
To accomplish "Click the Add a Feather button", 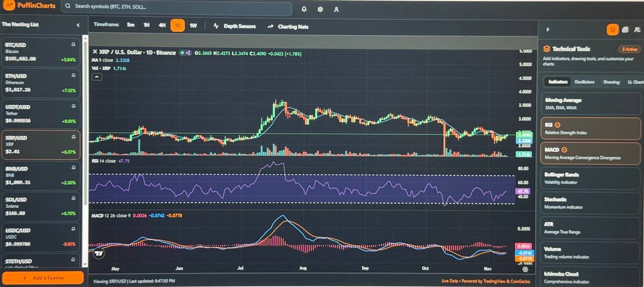I will pos(42,278).
